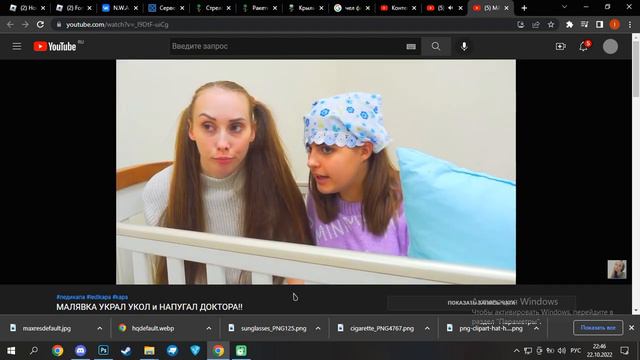Expand options for hqdefault.webp download
This screenshot has width=640, height=360.
tap(209, 328)
